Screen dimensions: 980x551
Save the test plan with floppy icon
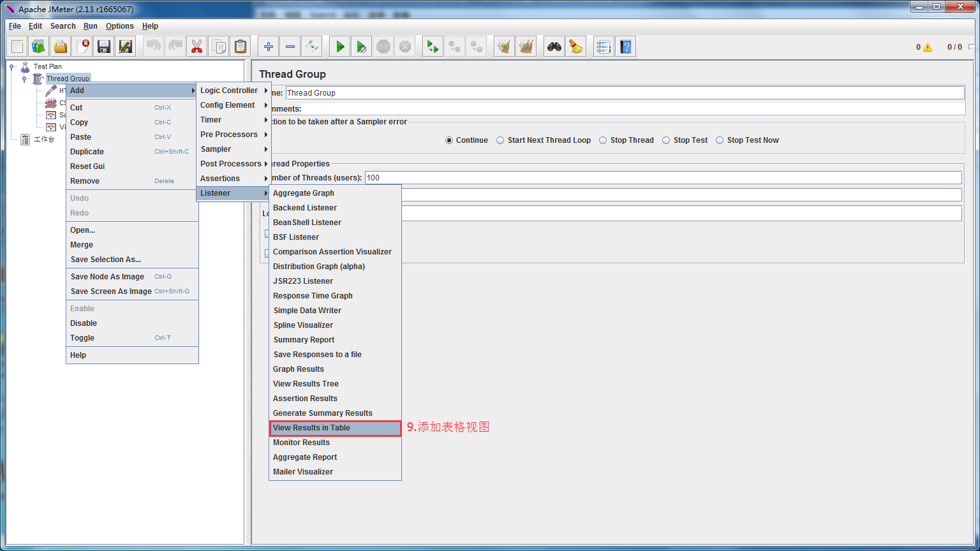104,47
